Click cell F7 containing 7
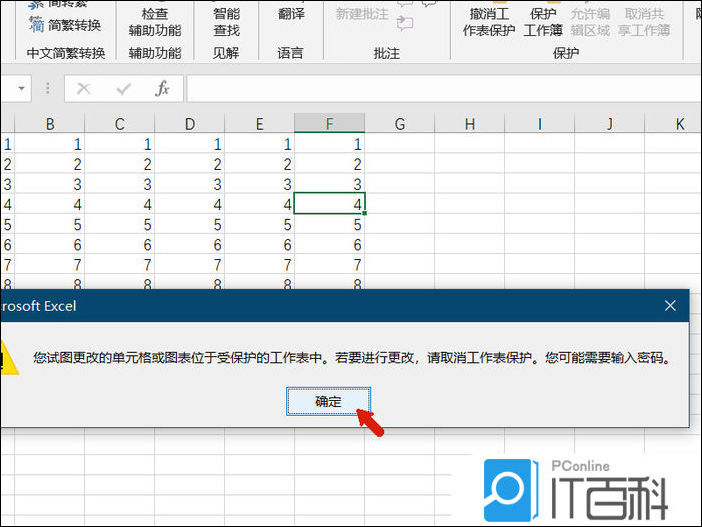 (330, 265)
